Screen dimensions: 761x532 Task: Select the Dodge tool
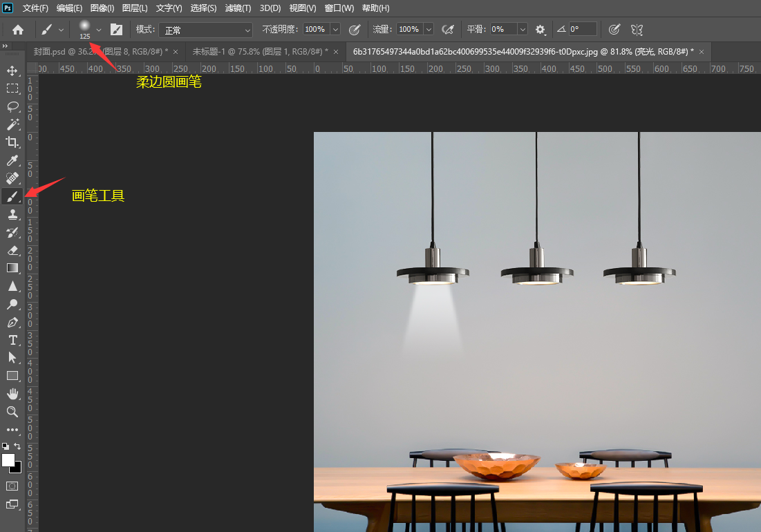[x=12, y=304]
